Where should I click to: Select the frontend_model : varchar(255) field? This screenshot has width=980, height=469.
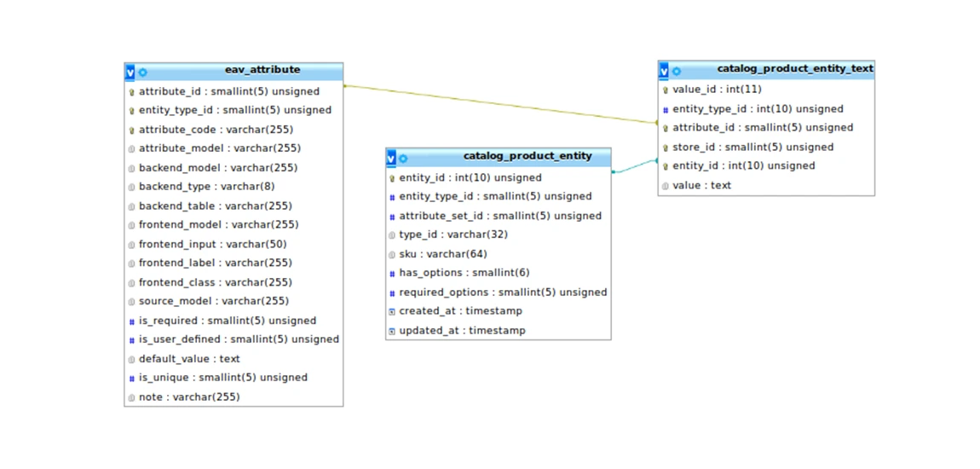[219, 225]
